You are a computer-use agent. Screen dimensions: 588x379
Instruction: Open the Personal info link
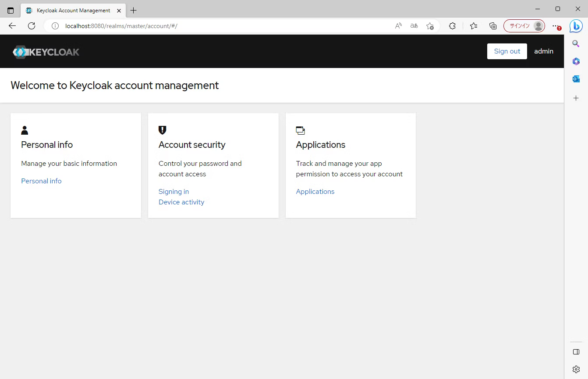[41, 181]
